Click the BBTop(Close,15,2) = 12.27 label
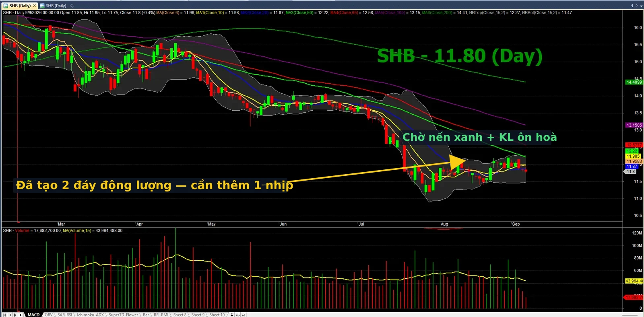 pos(495,12)
